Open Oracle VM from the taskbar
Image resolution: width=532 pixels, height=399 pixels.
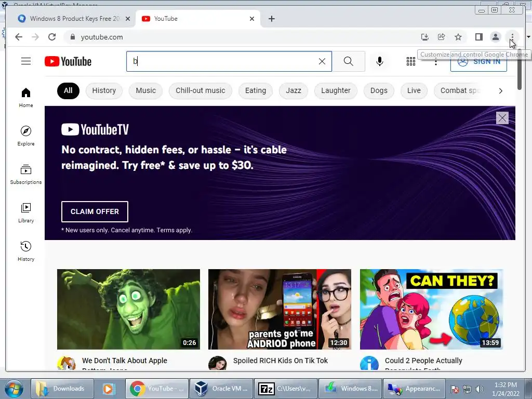click(221, 389)
